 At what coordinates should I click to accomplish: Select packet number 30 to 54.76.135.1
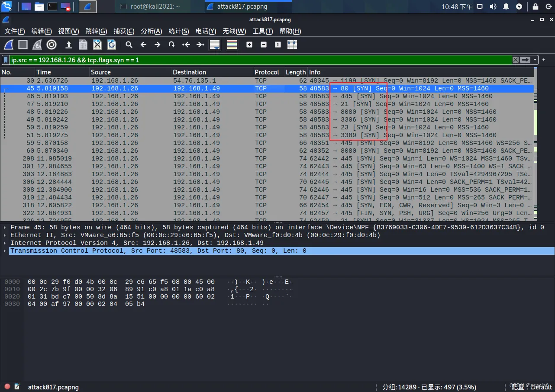[x=267, y=80]
